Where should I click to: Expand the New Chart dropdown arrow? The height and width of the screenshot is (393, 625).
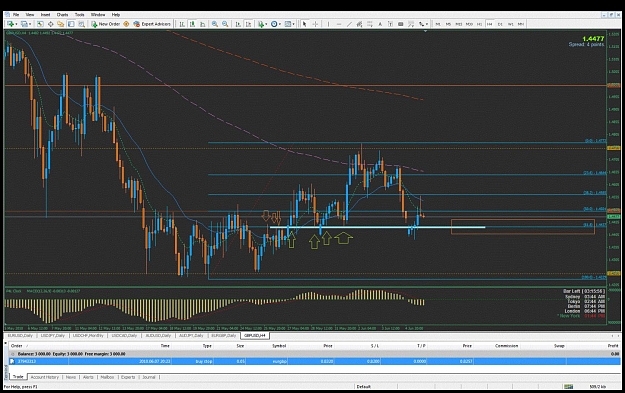click(16, 24)
